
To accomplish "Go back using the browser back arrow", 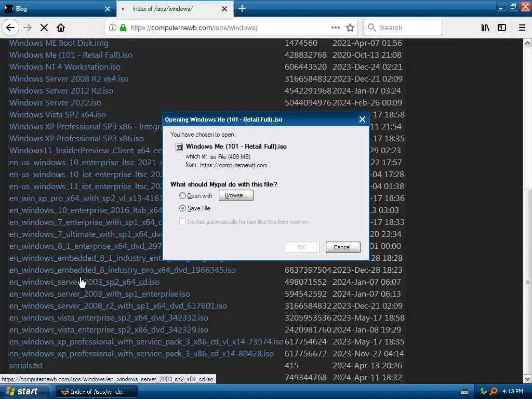I will [x=10, y=28].
